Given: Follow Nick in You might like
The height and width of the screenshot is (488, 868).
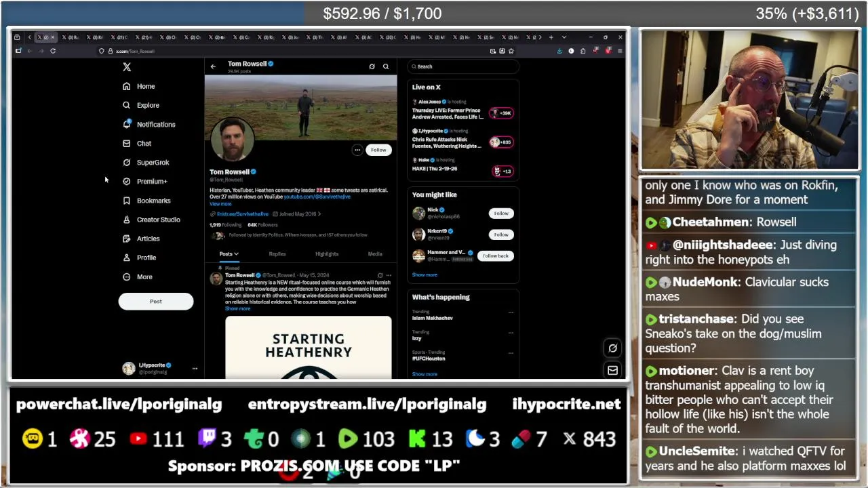Looking at the screenshot, I should (x=501, y=213).
